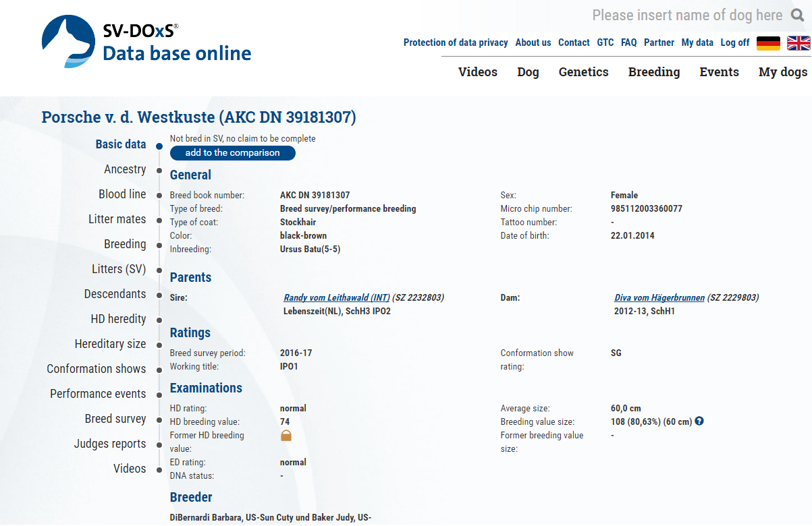Select Videos in the left sidebar

[130, 469]
